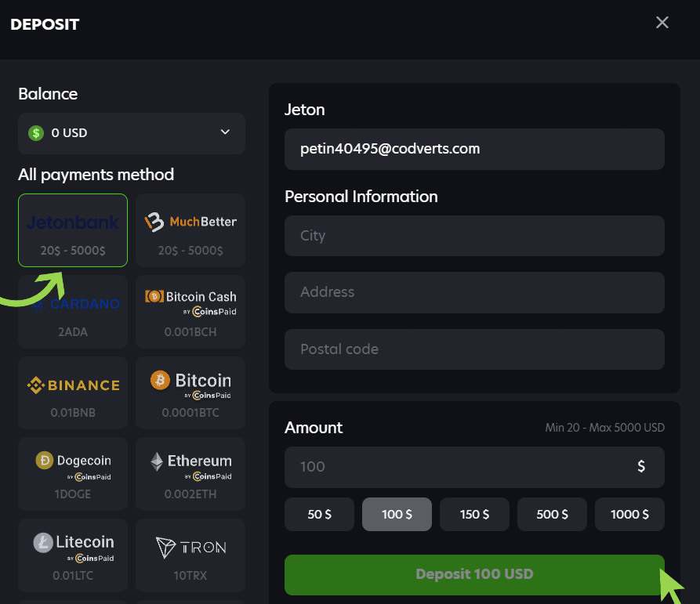Pick Bitcoin Cash payment method

[x=190, y=312]
